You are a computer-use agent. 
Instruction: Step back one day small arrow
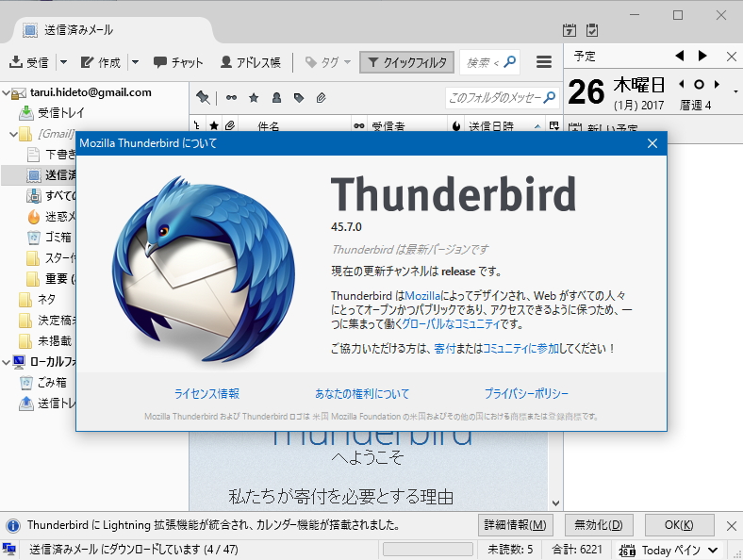682,85
